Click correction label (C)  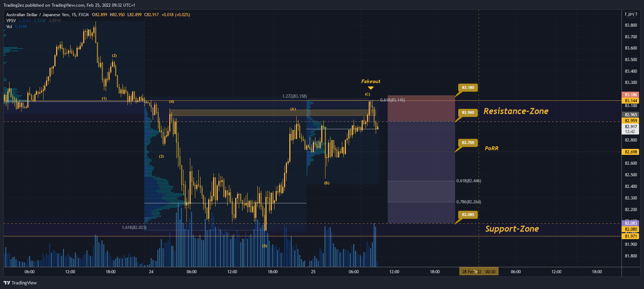pyautogui.click(x=367, y=94)
